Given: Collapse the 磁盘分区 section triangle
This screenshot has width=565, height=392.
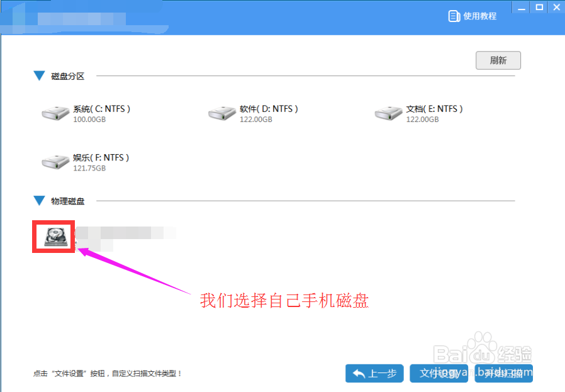Looking at the screenshot, I should tap(38, 76).
